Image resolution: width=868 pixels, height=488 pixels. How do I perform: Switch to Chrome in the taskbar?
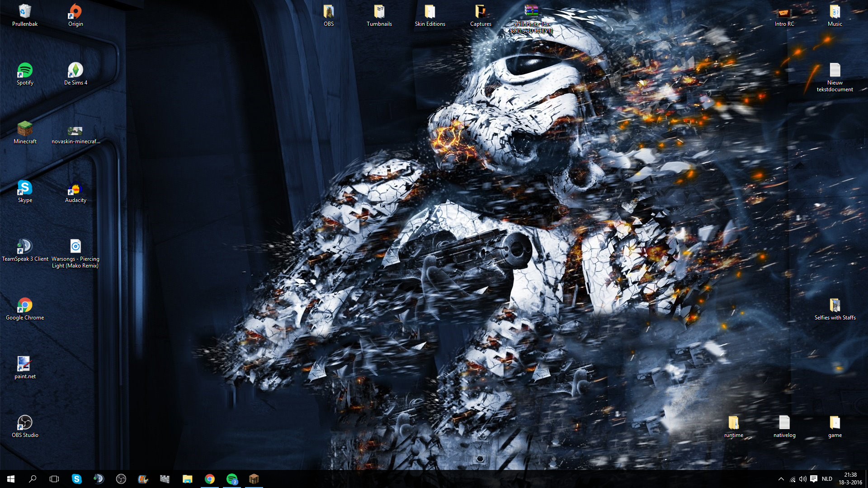(x=209, y=479)
